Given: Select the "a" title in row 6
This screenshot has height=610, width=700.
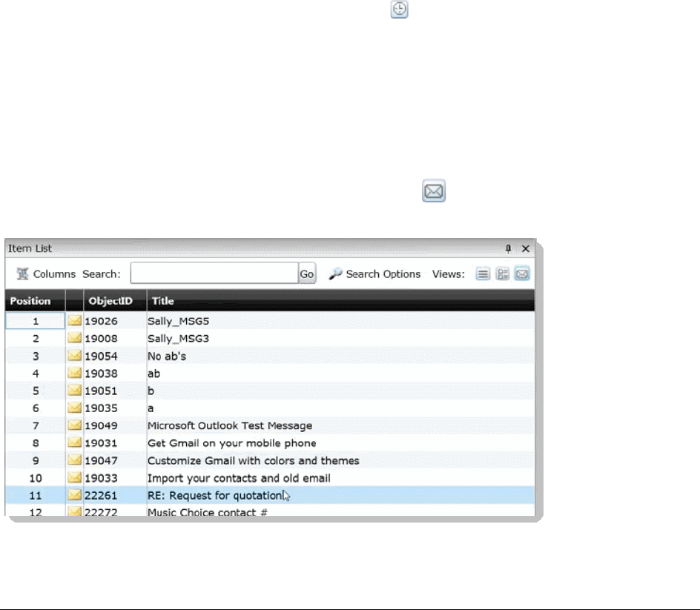Looking at the screenshot, I should (151, 408).
